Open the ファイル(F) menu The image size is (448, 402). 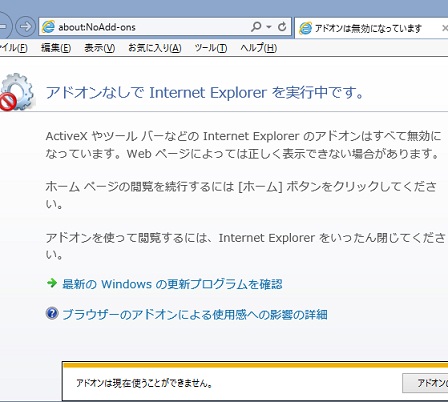pos(13,48)
